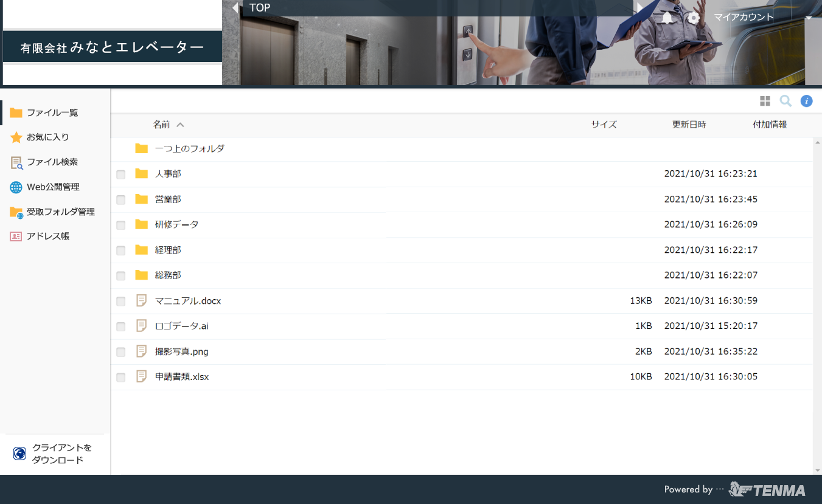The image size is (822, 504).
Task: Tick the checkbox beside 申請書類.xlsx
Action: coord(121,378)
